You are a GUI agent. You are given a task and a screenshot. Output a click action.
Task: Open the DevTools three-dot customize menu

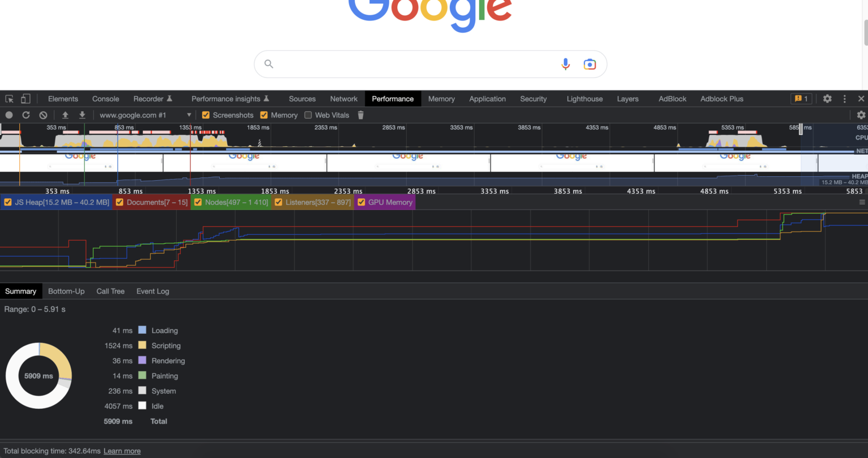844,99
